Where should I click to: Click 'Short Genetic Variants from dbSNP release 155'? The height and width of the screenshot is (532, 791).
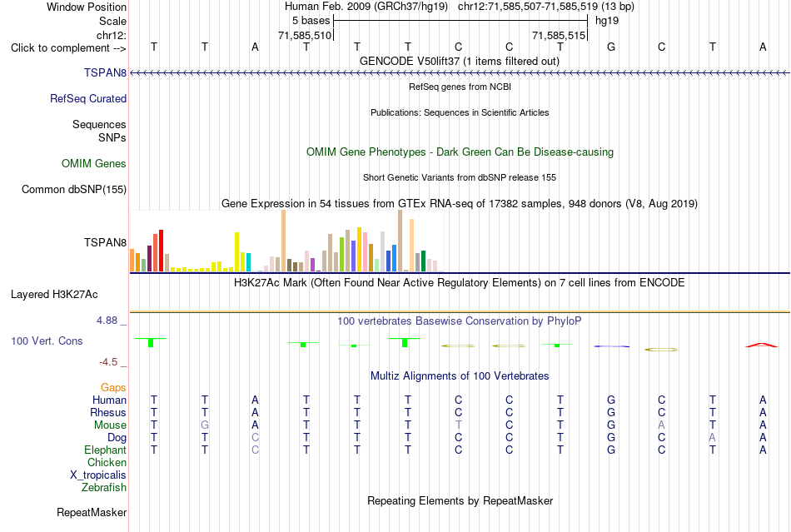tap(460, 177)
